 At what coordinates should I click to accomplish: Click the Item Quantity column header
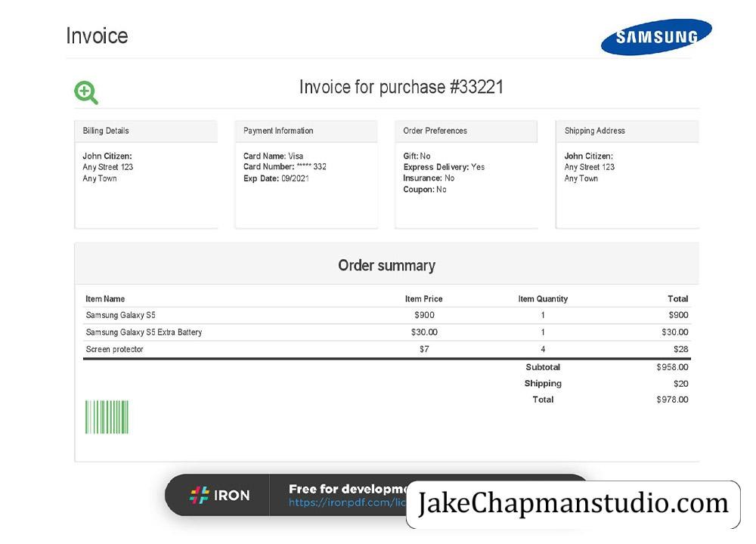click(543, 298)
